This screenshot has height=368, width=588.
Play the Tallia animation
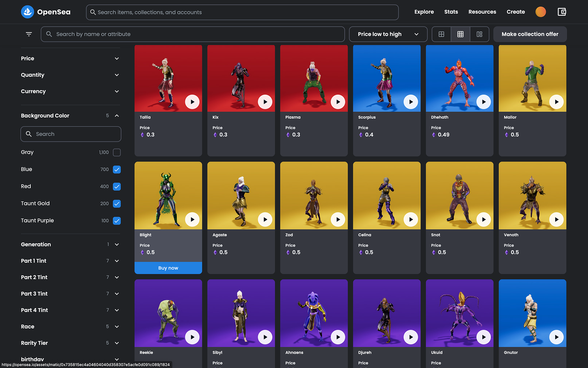tap(192, 102)
